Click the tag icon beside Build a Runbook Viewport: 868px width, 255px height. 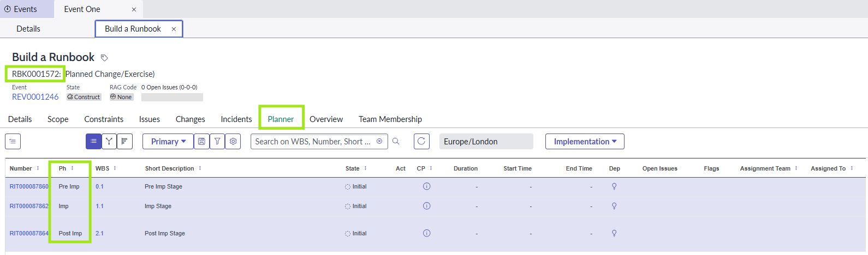104,58
